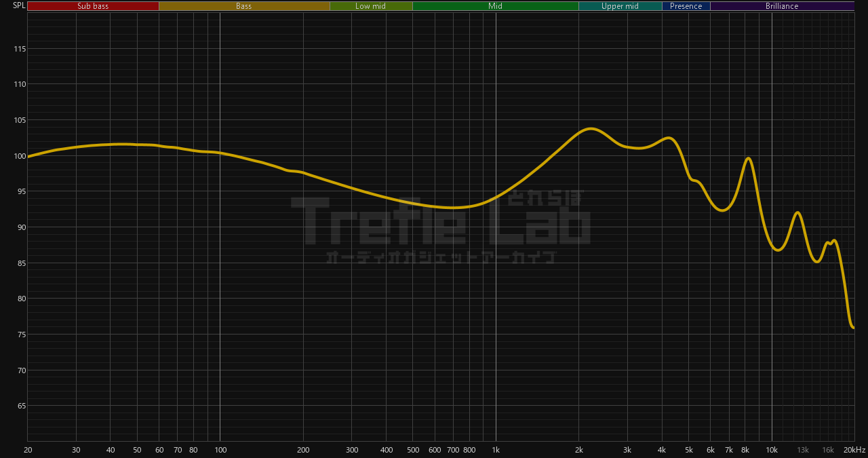Click the 115 dB axis value
Screen dimensions: 868x458
pyautogui.click(x=19, y=49)
